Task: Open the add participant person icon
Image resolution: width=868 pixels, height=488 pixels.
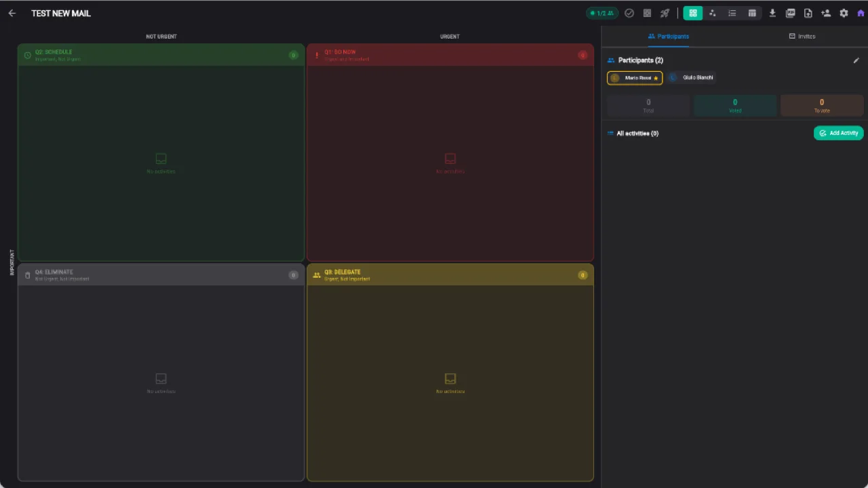Action: coord(825,13)
